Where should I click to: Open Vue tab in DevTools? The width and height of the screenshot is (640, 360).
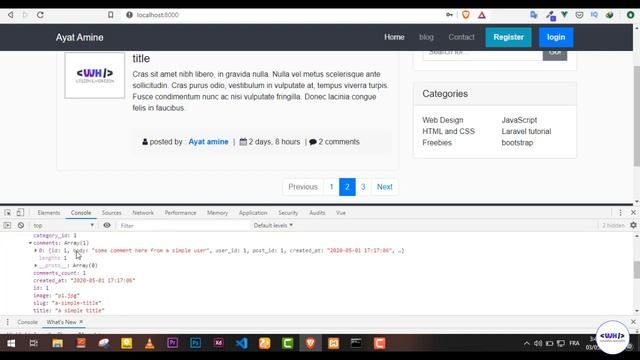(x=340, y=213)
